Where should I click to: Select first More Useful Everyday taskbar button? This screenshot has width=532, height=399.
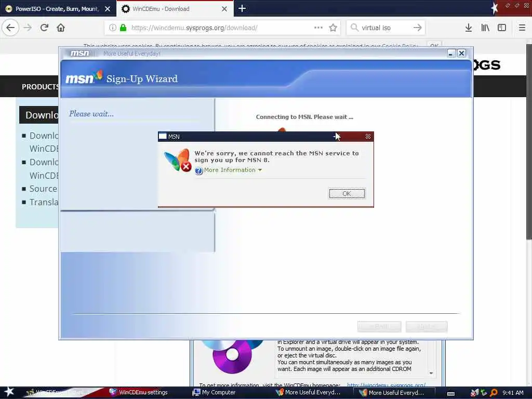[308, 392]
